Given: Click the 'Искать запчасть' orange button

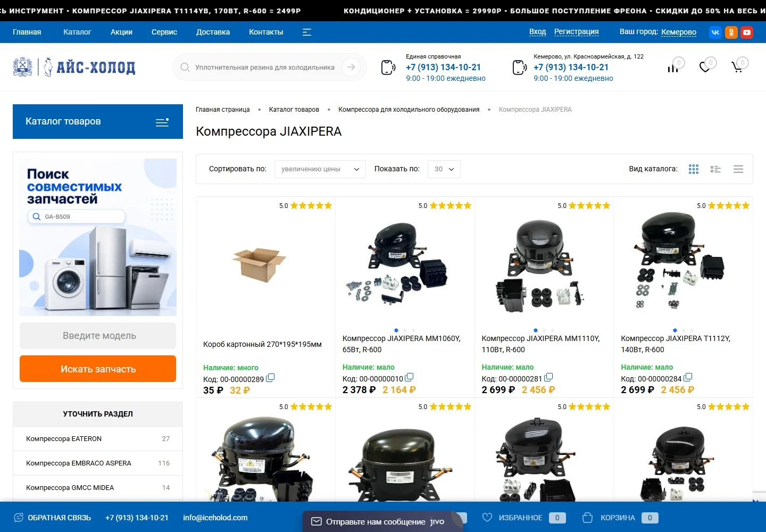Looking at the screenshot, I should 98,369.
